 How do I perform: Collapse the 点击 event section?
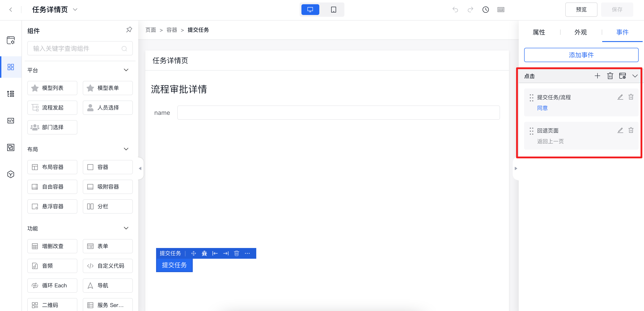click(635, 76)
